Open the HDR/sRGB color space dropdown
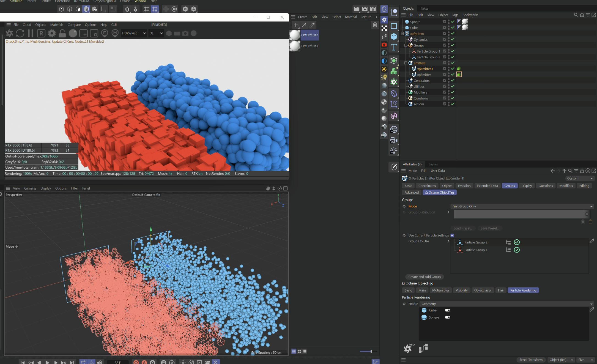Image resolution: width=597 pixels, height=364 pixels. (134, 33)
